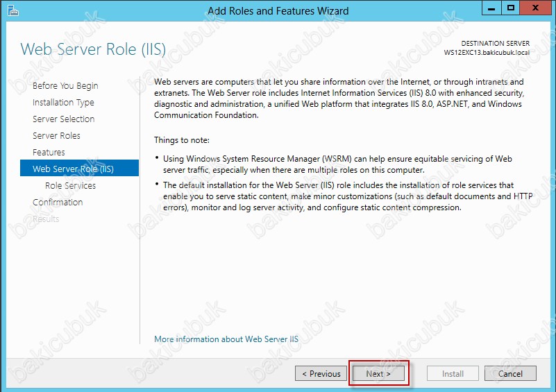
Task: Go to the Confirmation step
Action: click(58, 203)
